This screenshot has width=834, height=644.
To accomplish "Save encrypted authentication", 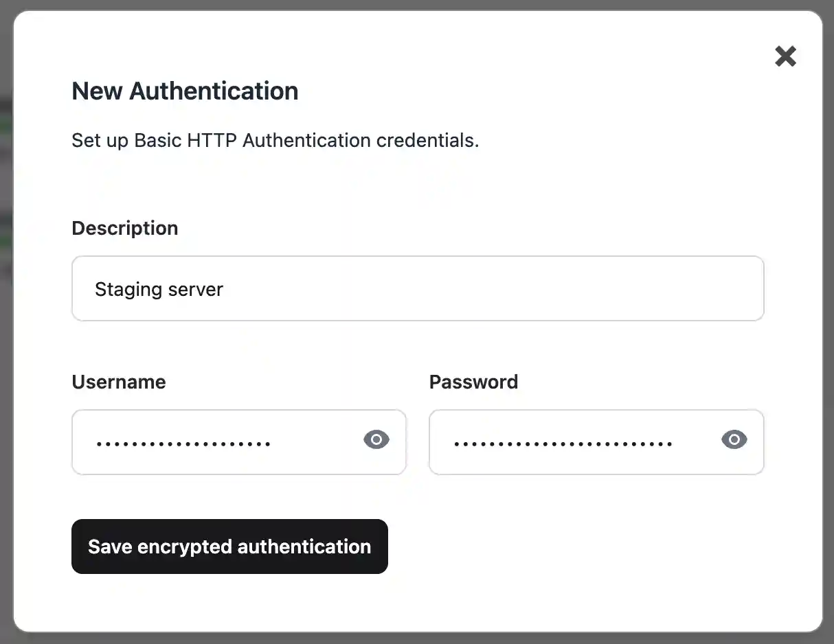I will (x=229, y=547).
